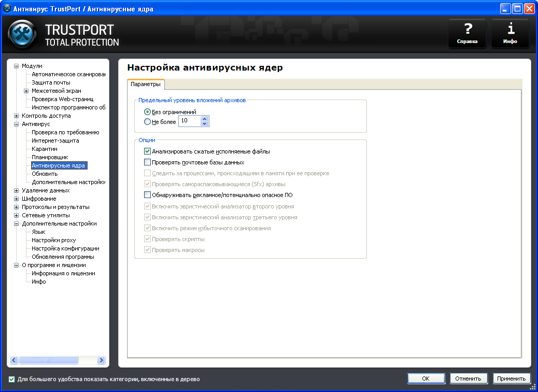538x392 pixels.
Task: Open Защита почты settings
Action: 51,82
